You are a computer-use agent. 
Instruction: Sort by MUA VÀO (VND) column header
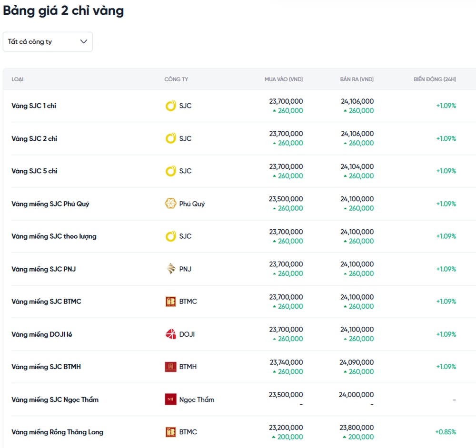coord(283,79)
